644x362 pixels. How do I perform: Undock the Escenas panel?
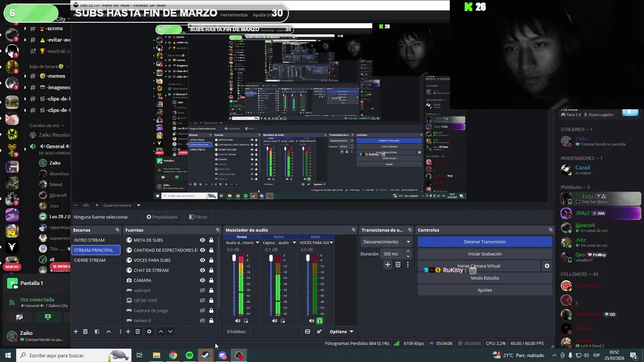117,230
